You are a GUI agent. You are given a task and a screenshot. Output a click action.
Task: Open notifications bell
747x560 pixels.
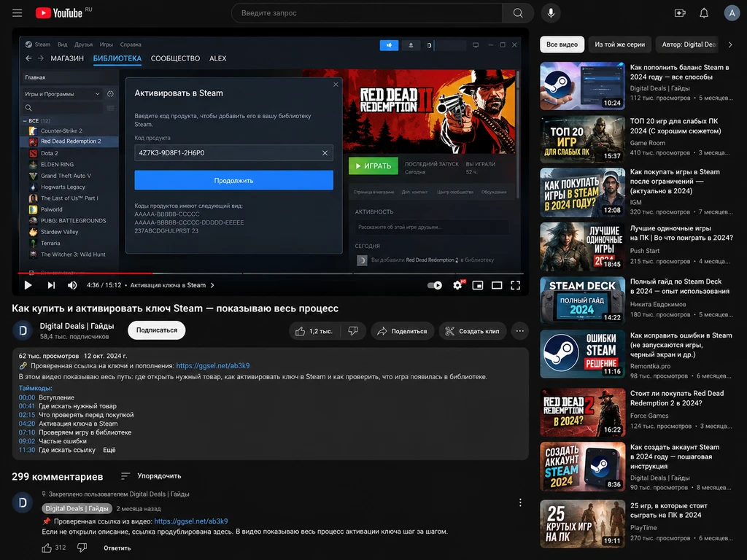coord(704,13)
